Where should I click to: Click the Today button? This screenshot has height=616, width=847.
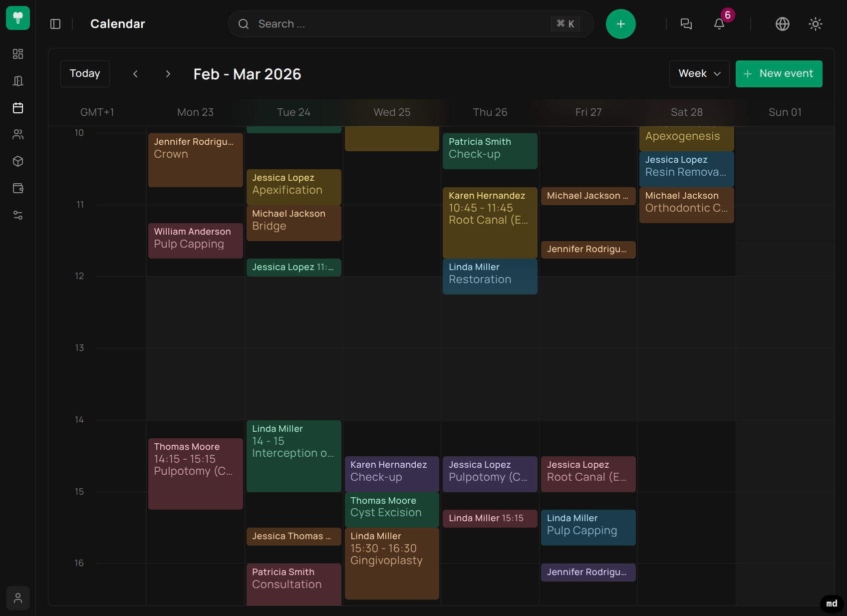point(85,74)
